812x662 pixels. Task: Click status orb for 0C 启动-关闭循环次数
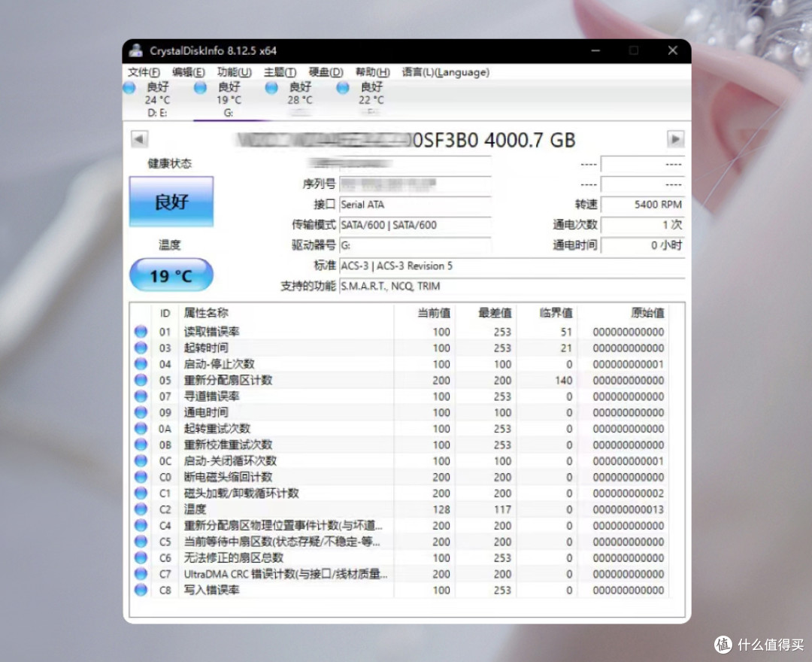[x=141, y=460]
